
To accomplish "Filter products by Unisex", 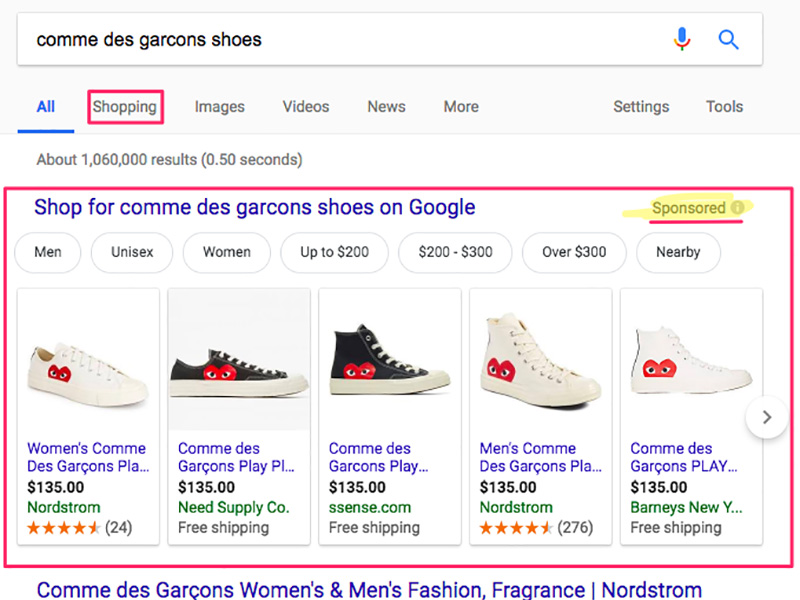I will (132, 252).
